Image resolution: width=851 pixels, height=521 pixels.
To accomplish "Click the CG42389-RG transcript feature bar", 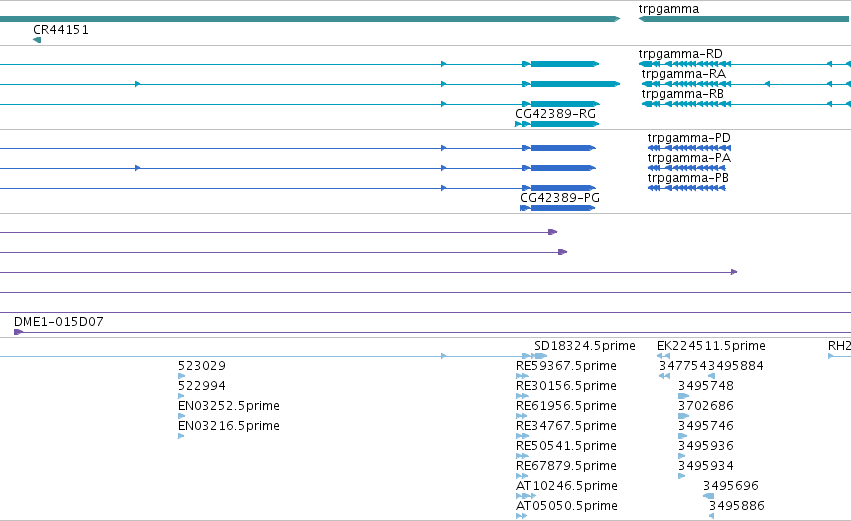I will tap(557, 124).
